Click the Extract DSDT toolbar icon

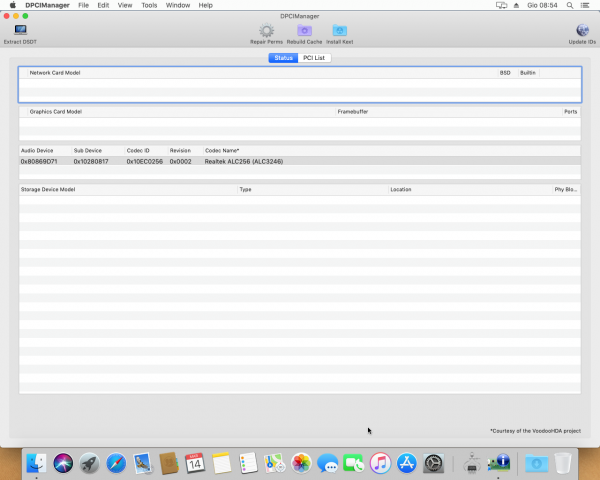tap(20, 31)
